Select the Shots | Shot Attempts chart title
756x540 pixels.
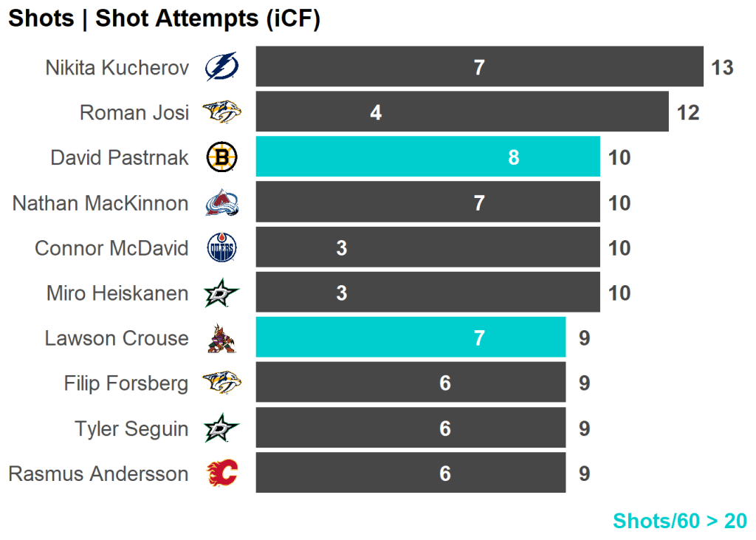point(164,18)
